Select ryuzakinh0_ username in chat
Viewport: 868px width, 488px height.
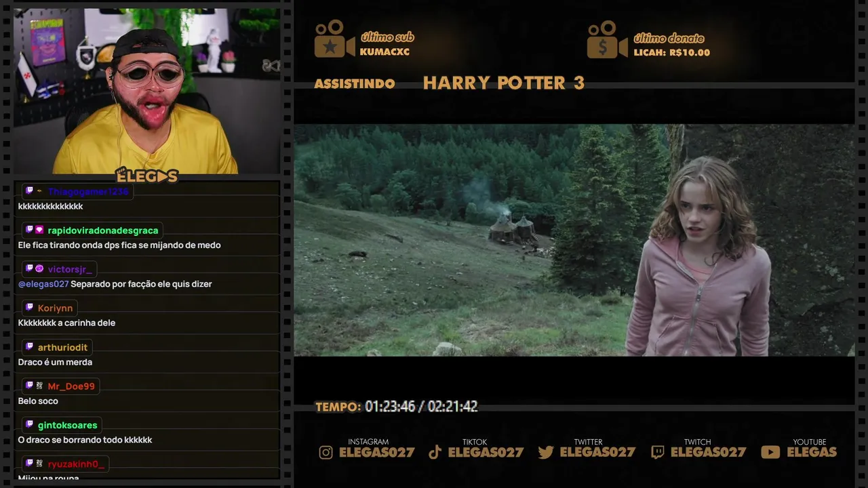point(76,464)
